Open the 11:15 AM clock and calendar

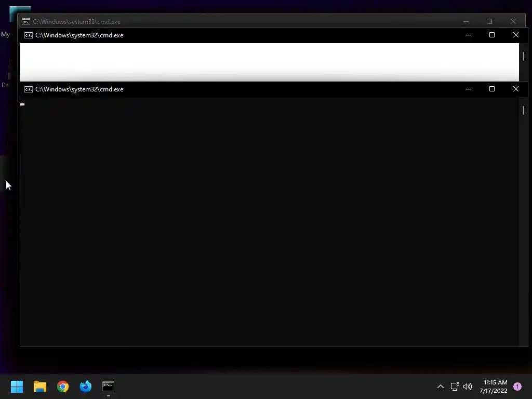494,387
